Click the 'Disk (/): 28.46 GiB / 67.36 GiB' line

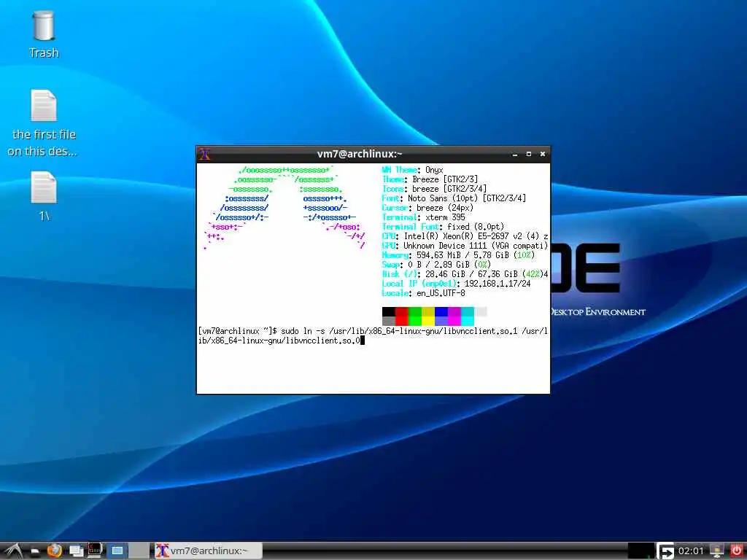pyautogui.click(x=465, y=274)
